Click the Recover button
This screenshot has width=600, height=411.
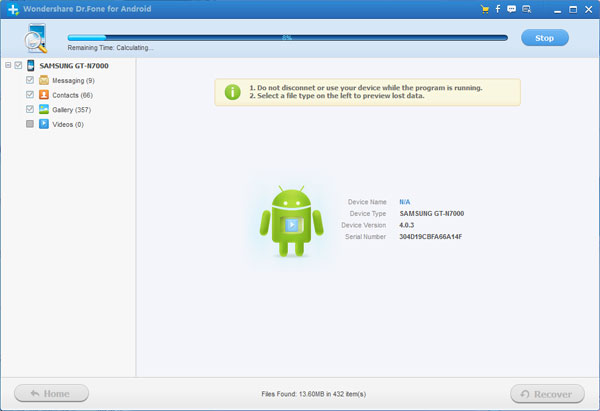pyautogui.click(x=547, y=394)
